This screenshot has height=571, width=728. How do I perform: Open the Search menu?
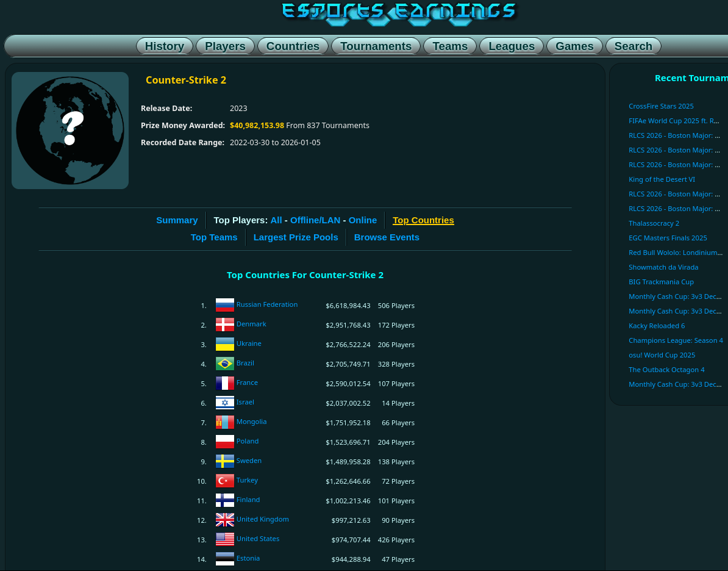pos(633,46)
